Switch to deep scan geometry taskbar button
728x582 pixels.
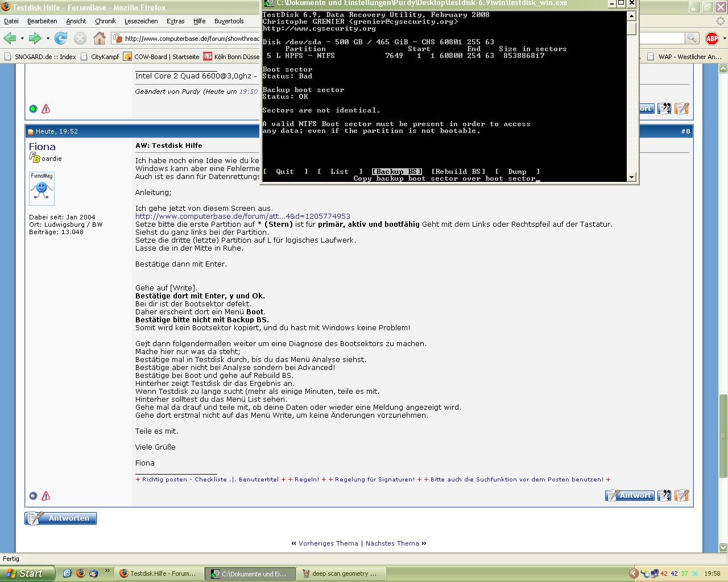341,573
